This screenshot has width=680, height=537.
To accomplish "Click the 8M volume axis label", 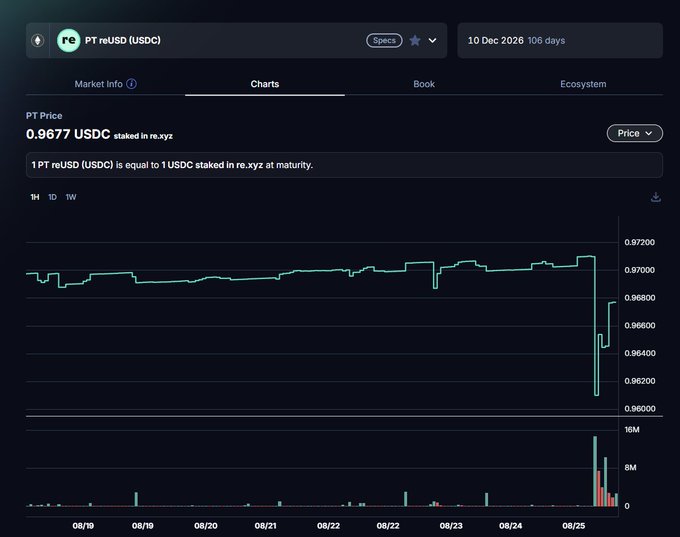I will [x=630, y=468].
